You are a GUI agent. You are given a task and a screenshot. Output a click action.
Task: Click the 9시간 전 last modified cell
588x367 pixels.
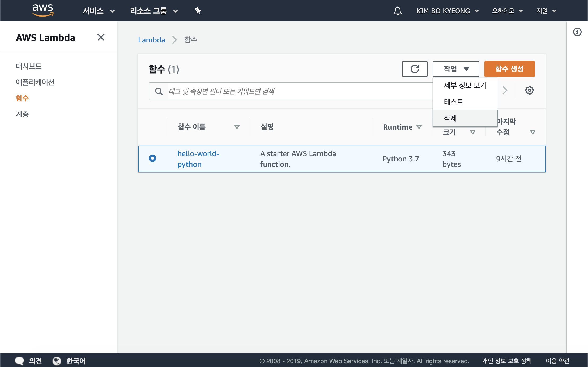pyautogui.click(x=509, y=159)
